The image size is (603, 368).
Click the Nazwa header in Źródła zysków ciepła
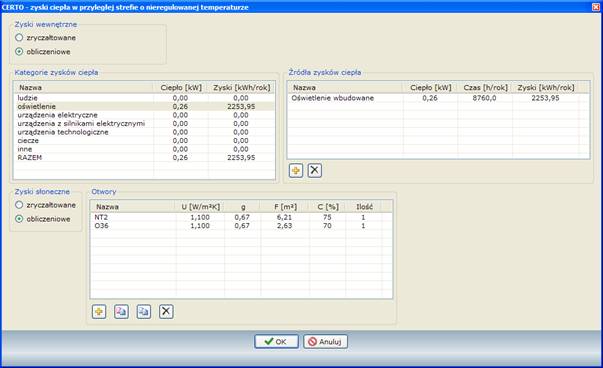[345, 88]
